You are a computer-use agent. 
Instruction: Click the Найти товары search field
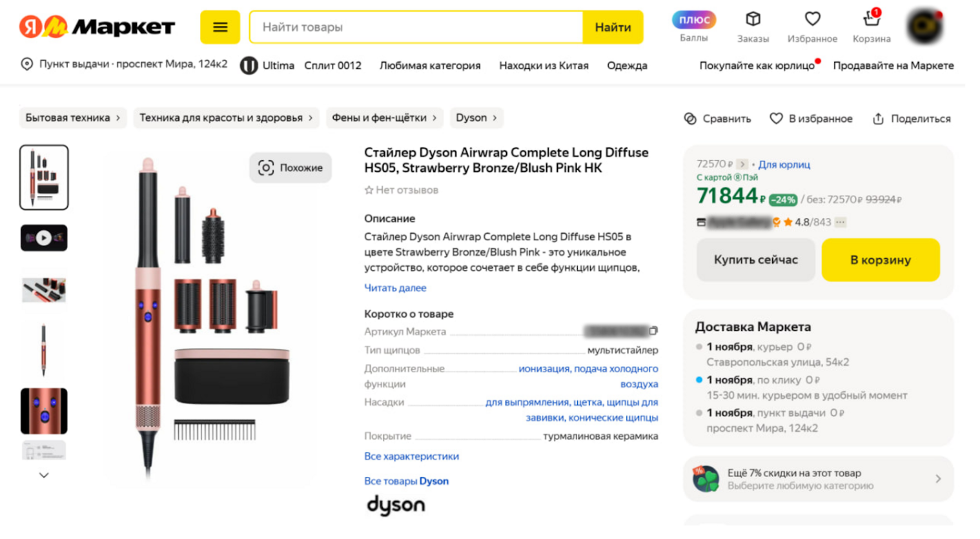click(x=416, y=27)
